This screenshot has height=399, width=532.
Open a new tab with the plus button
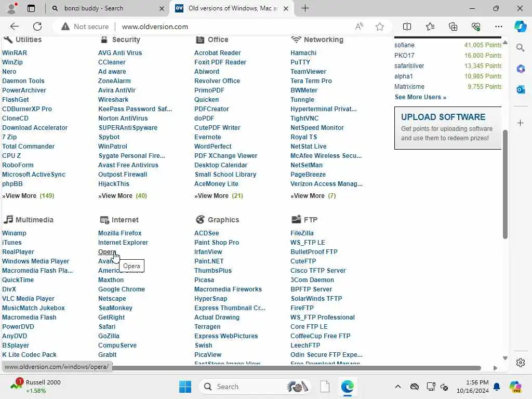tap(305, 8)
